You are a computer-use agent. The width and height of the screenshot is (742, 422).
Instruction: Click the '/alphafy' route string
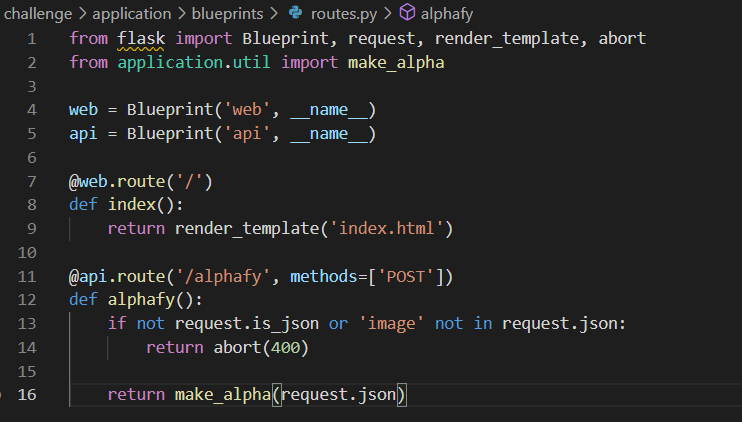point(223,276)
